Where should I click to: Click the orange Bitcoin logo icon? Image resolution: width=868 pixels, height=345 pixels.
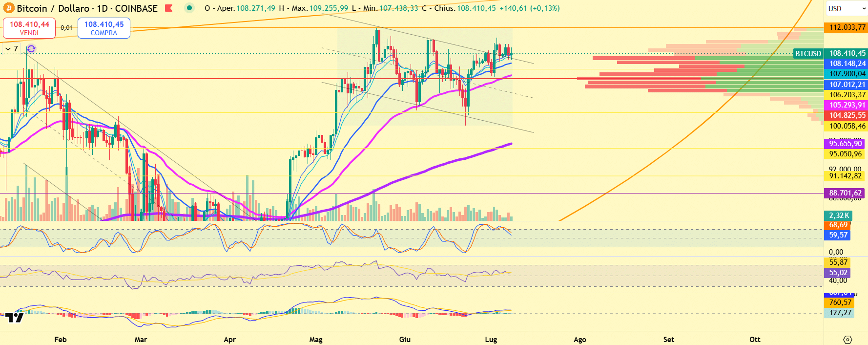point(8,8)
